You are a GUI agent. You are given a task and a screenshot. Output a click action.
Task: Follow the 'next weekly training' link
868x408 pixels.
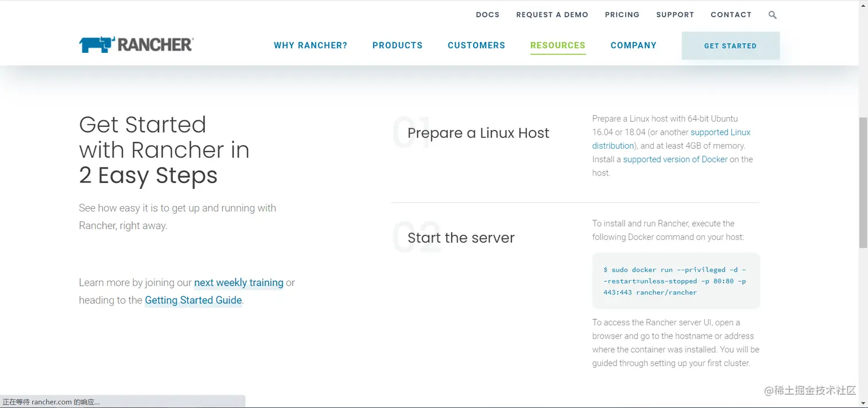(x=239, y=282)
